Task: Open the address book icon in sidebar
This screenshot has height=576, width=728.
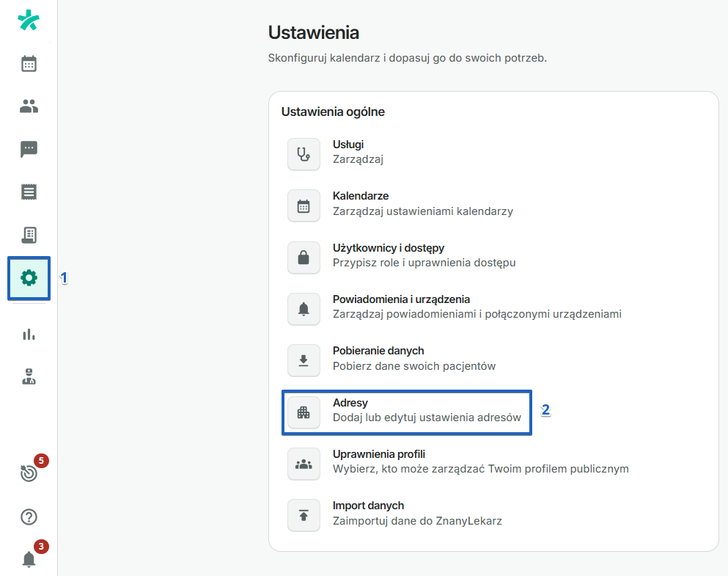Action: [x=29, y=235]
